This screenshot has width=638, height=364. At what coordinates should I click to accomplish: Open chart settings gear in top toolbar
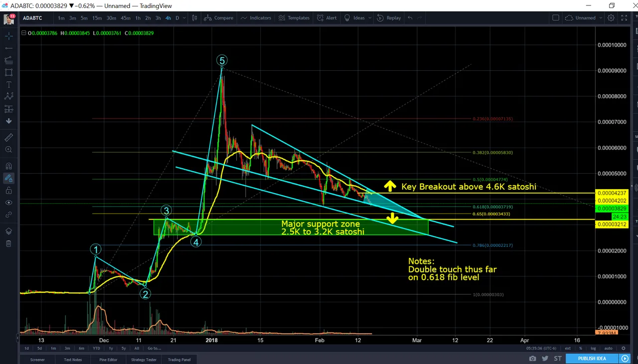click(611, 18)
